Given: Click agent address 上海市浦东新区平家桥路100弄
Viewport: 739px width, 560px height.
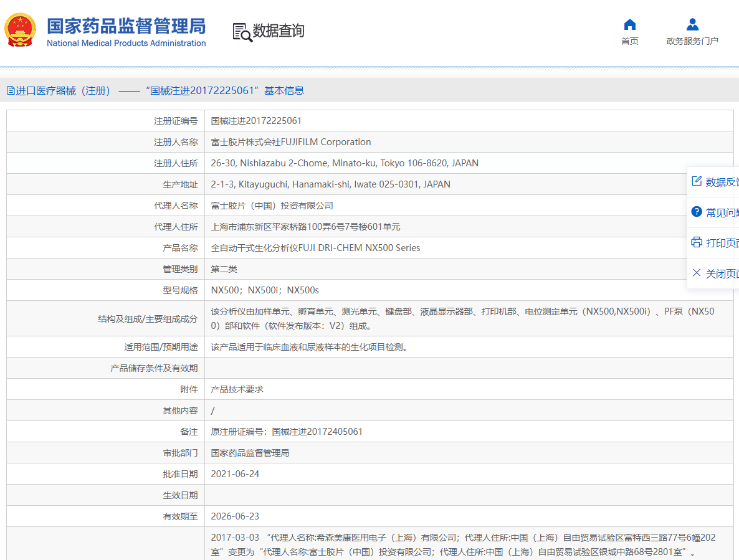Looking at the screenshot, I should [x=305, y=227].
